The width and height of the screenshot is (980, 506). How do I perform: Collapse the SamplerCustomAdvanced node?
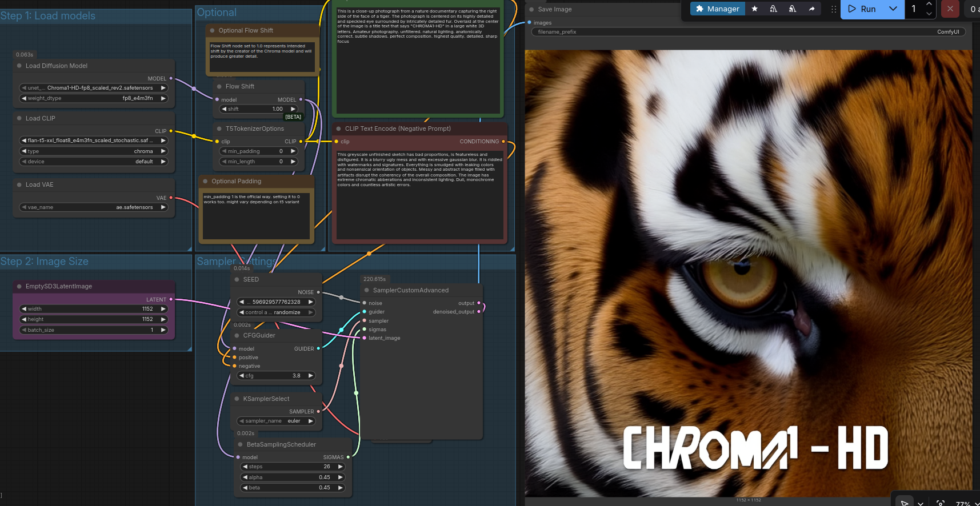[x=367, y=290]
